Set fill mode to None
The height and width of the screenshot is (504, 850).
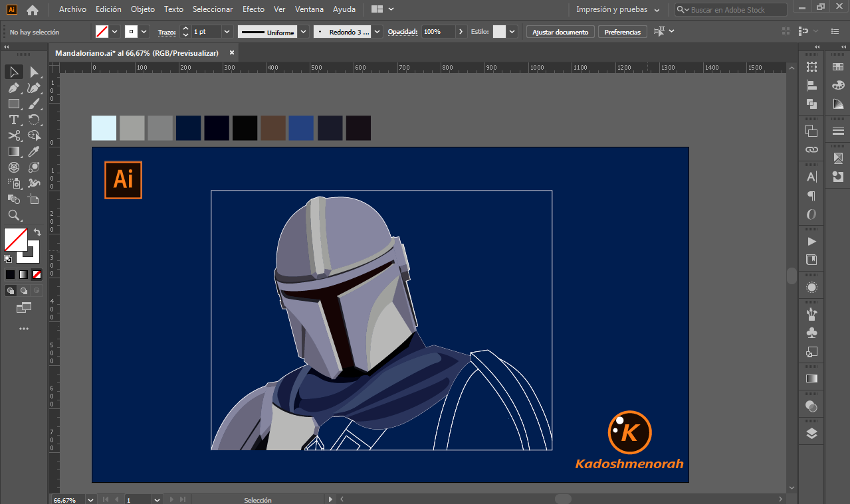37,274
